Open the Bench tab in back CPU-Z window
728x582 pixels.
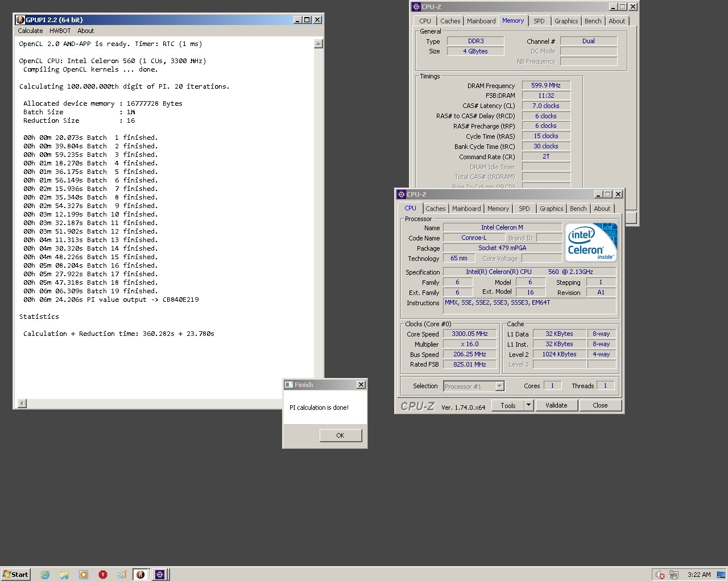click(x=593, y=21)
